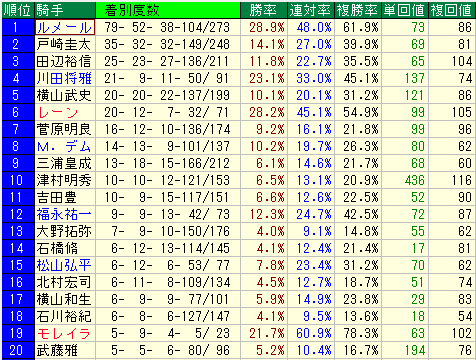Click the 単回値 column header
The width and height of the screenshot is (476, 360).
click(405, 10)
